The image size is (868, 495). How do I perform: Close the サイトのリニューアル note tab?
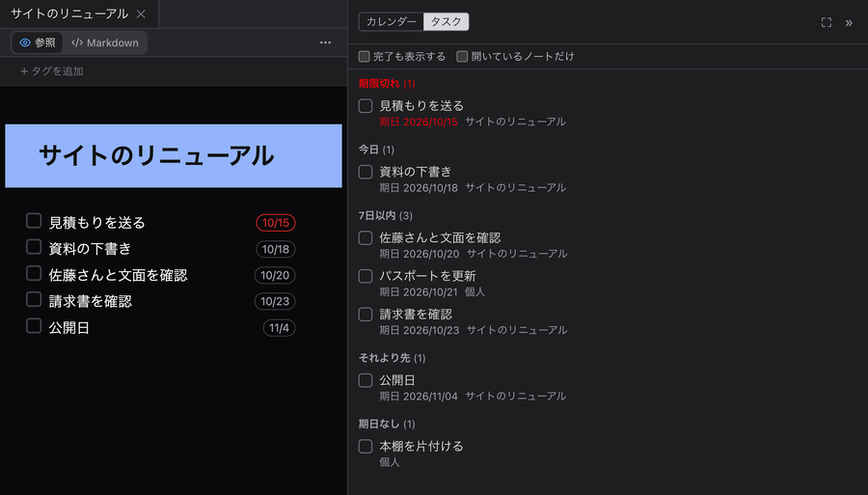pyautogui.click(x=141, y=14)
